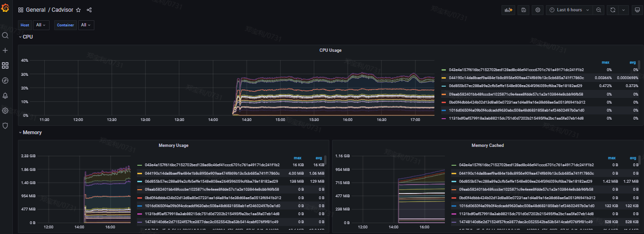
Task: Open the search dashboards icon
Action: 5,35
